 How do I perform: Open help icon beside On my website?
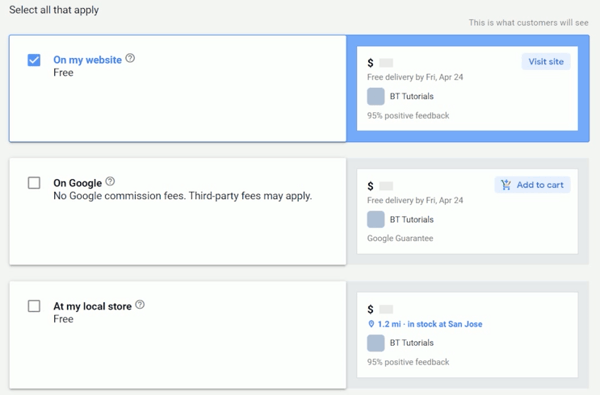[130, 58]
